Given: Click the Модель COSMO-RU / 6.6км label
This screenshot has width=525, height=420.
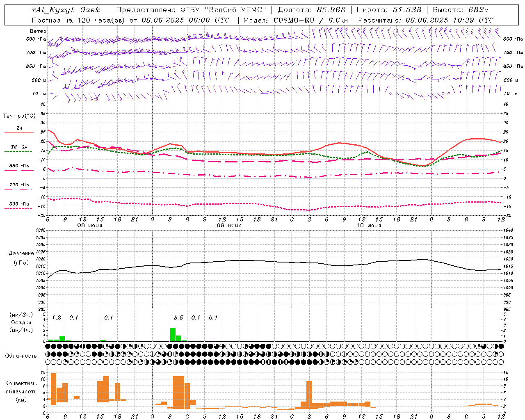Looking at the screenshot, I should pyautogui.click(x=296, y=20).
